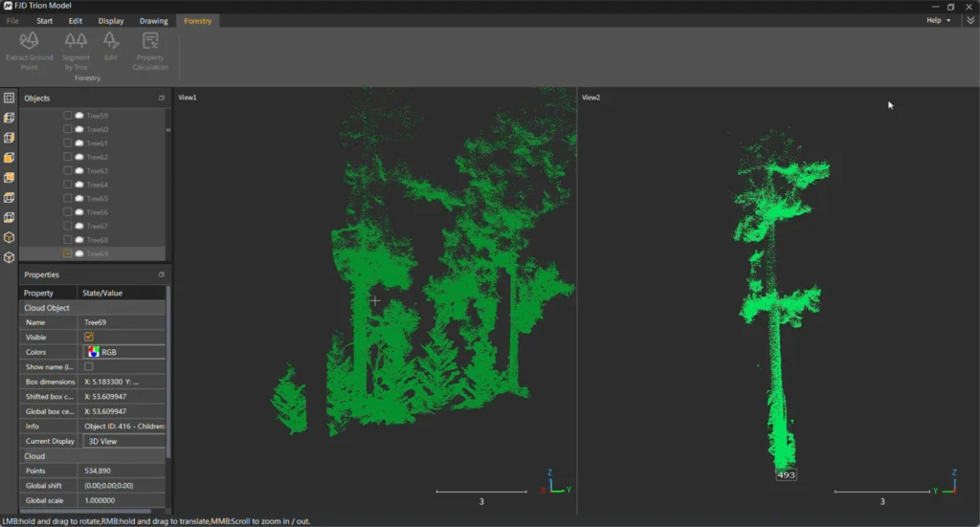Open the Help dropdown menu
980x527 pixels.
938,20
